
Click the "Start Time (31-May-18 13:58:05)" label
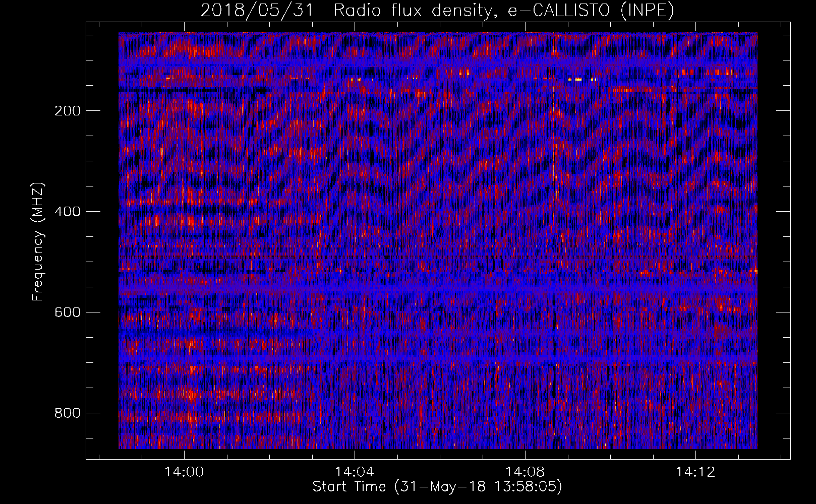pos(437,487)
